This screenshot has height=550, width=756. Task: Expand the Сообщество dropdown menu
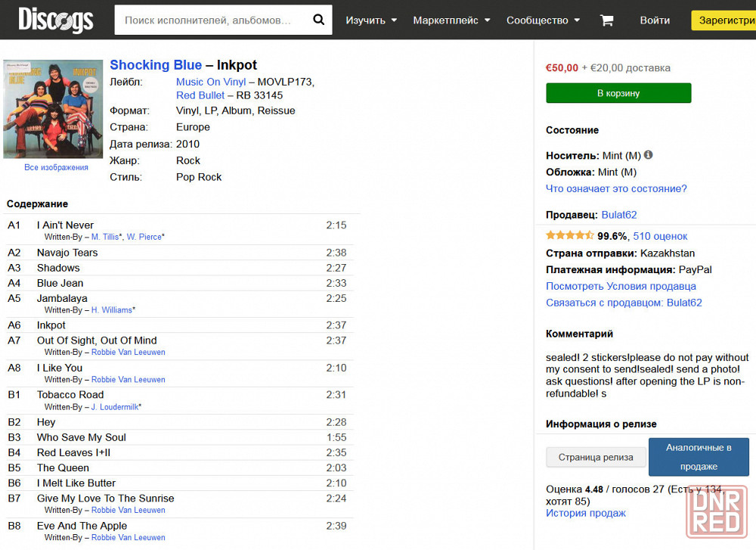(x=543, y=20)
